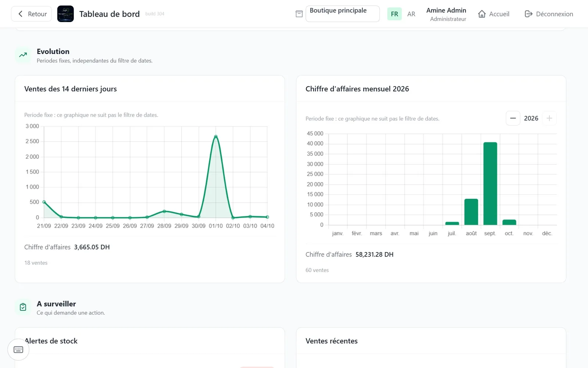588x368 pixels.
Task: Click the 28/09 data point on sales chart
Action: coord(164,211)
